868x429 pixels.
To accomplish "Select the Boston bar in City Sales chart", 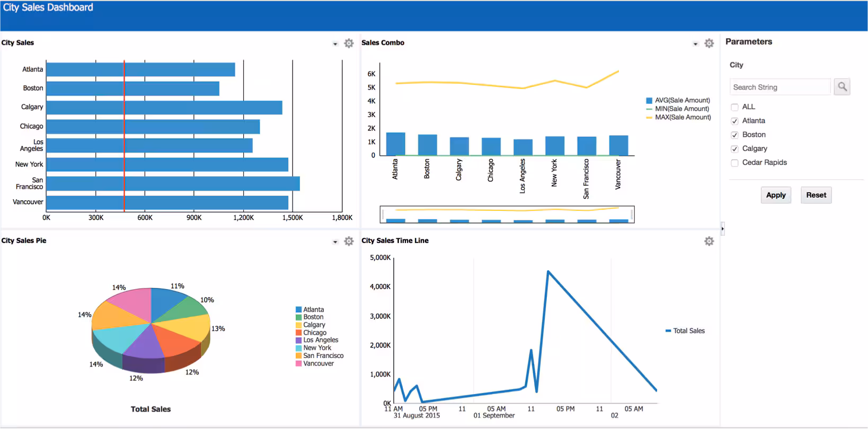I will (x=132, y=88).
